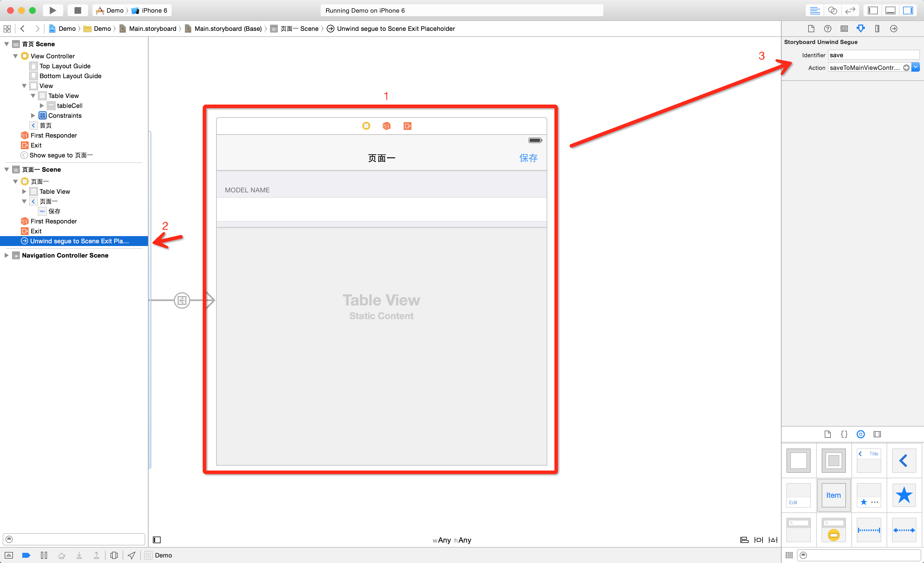
Task: Select Unwind segue to Scene Exit row
Action: pyautogui.click(x=74, y=241)
